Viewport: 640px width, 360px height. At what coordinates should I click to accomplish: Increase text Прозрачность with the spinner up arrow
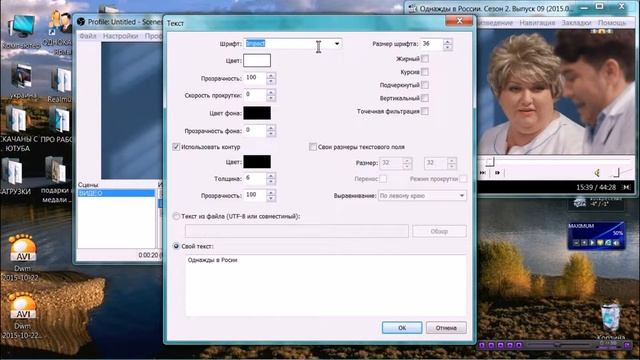[x=271, y=75]
